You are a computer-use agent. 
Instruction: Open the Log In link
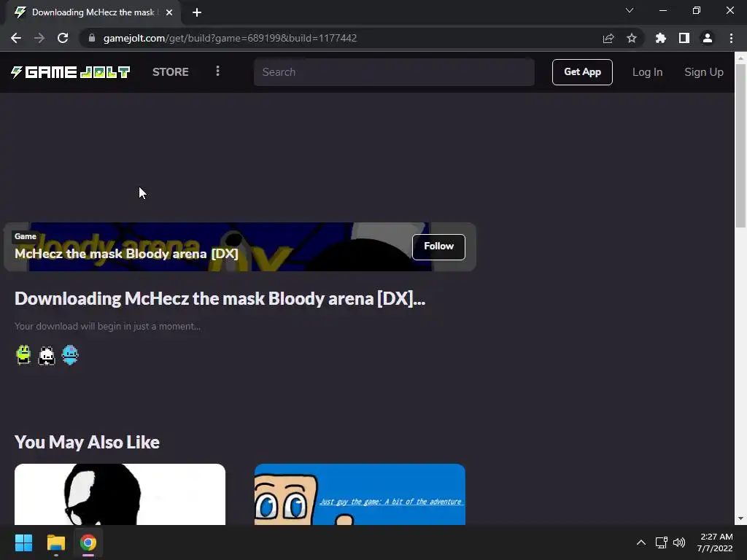tap(647, 72)
